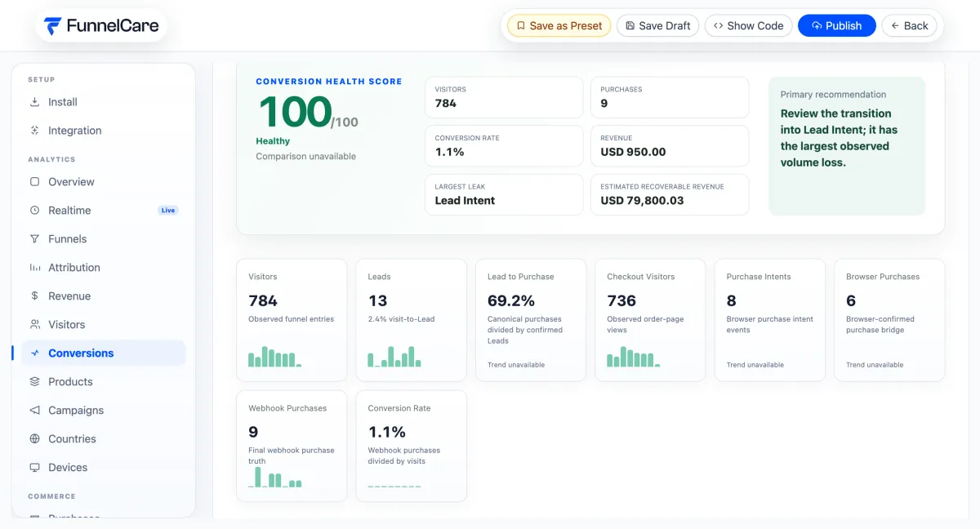Go back using Back button

909,26
